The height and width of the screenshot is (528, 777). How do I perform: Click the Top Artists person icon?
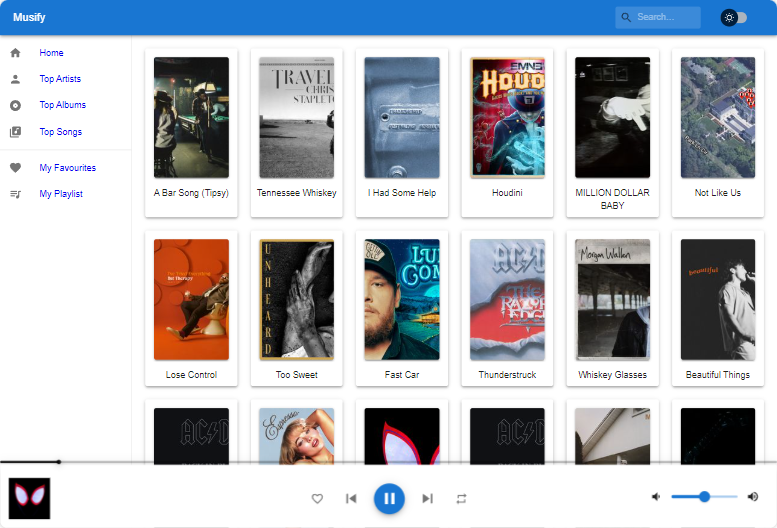15,79
